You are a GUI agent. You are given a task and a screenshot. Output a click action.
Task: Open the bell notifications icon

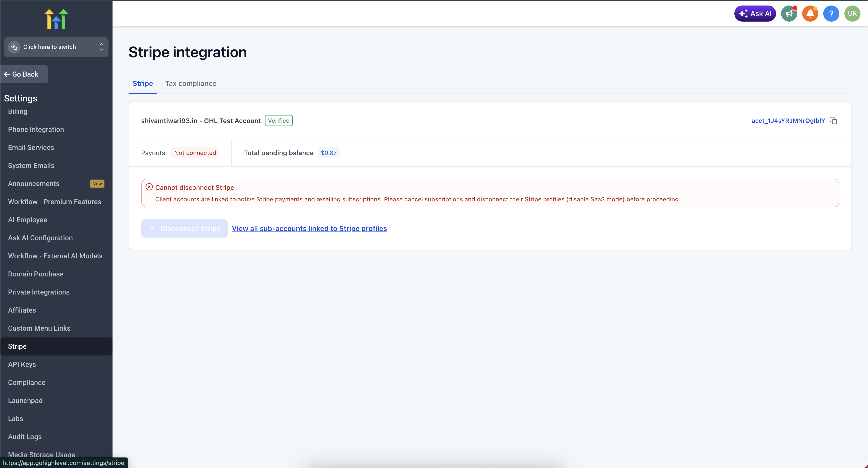tap(810, 14)
